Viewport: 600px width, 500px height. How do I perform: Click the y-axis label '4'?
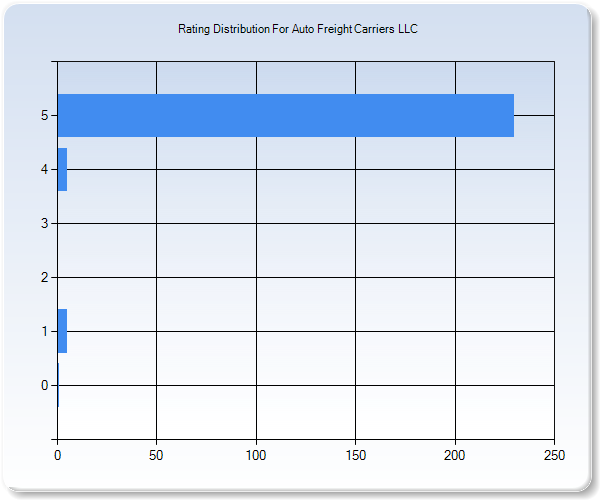pos(45,169)
